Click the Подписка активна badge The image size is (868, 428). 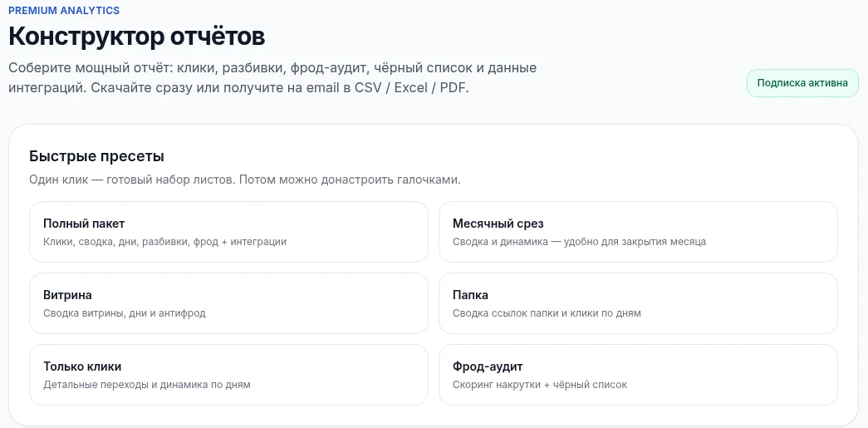coord(802,83)
